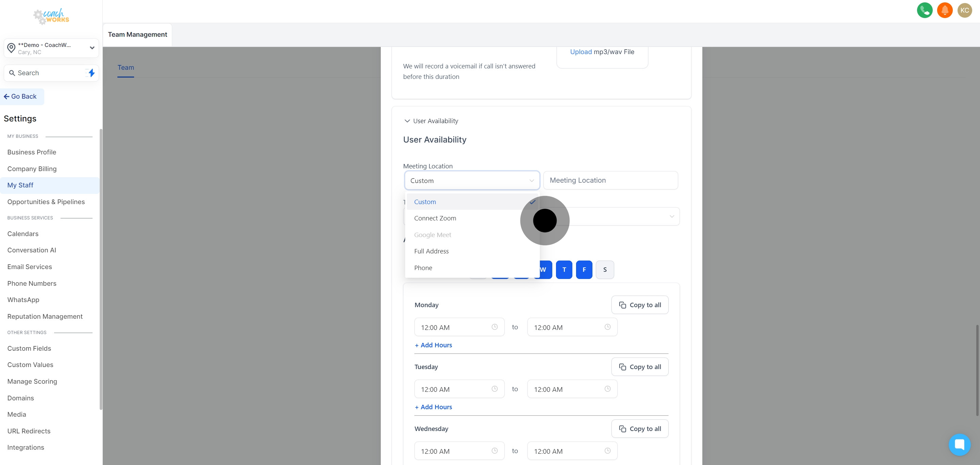Open notifications via the orange bell icon
The height and width of the screenshot is (465, 980).
(x=945, y=10)
